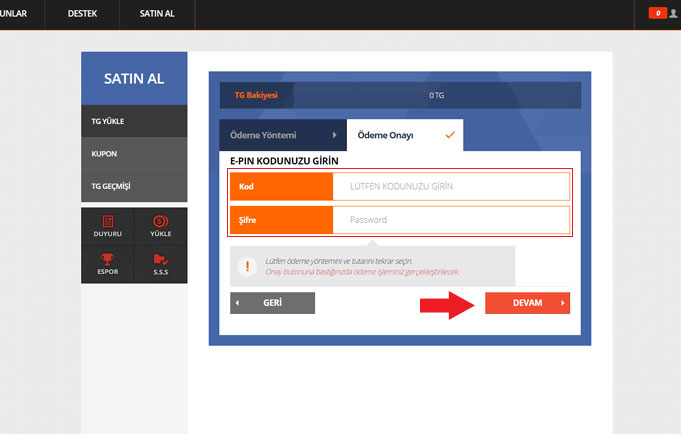Viewport: 681px width, 434px height.
Task: Click the arrow next to Ödeme Yöntemi
Action: 334,134
